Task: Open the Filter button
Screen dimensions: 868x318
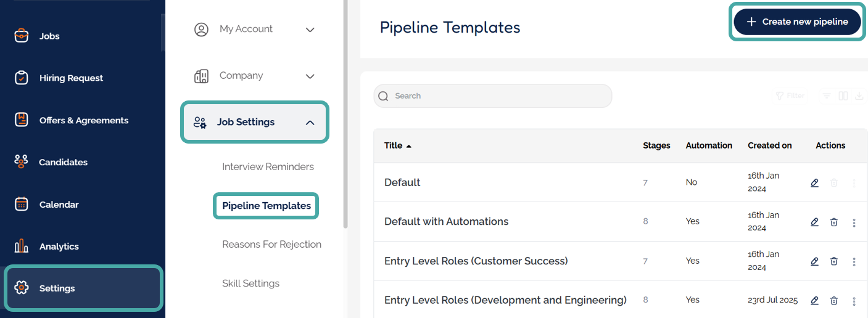Action: 790,96
